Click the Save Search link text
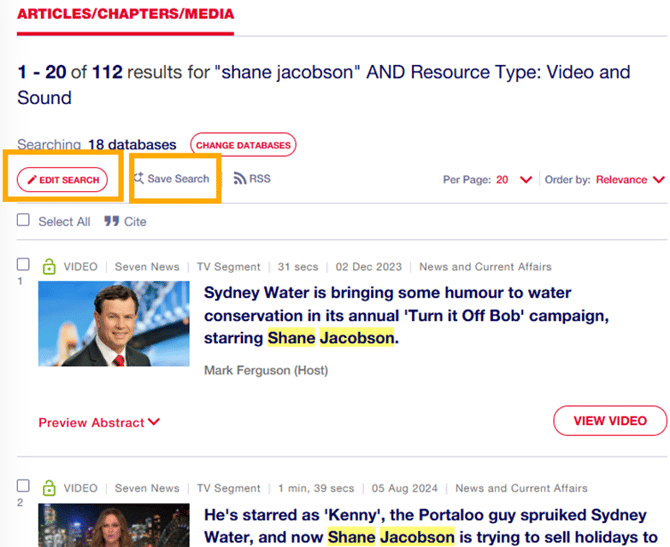Viewport: 670px width, 547px height. point(178,179)
